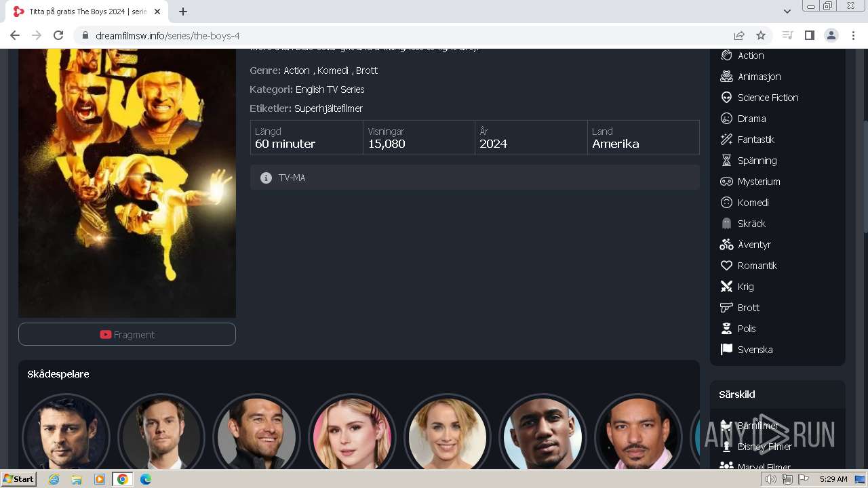Click The Boys poster image
The width and height of the screenshot is (868, 488).
pos(127,183)
